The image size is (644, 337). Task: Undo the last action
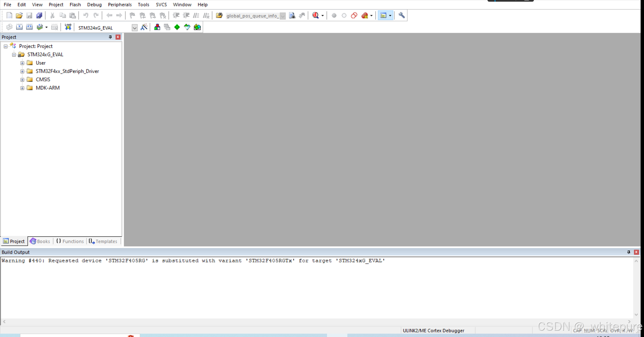86,15
